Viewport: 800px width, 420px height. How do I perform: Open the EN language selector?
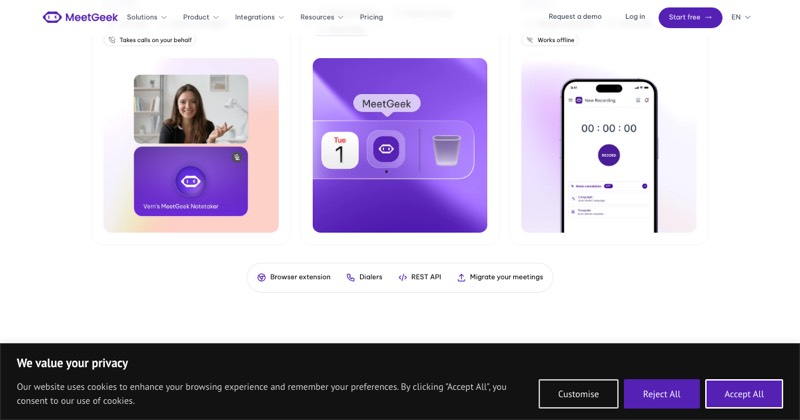[x=740, y=17]
